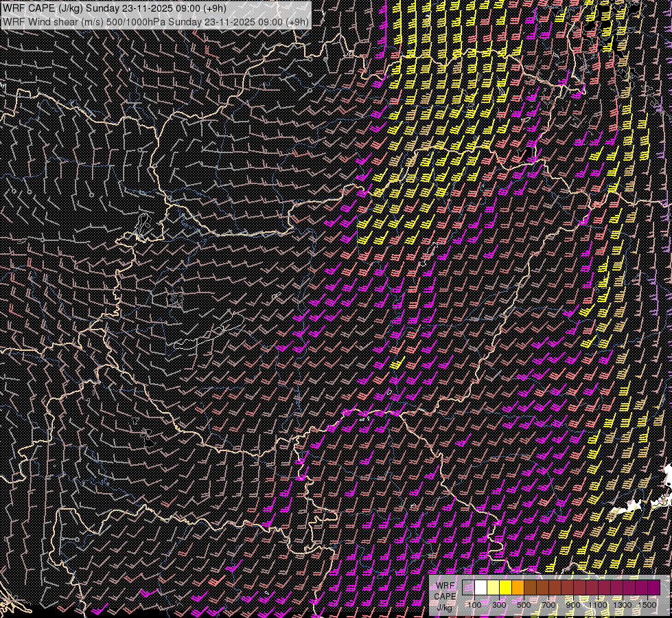Click the 100 legend tick label
The height and width of the screenshot is (618, 672).
pyautogui.click(x=474, y=604)
